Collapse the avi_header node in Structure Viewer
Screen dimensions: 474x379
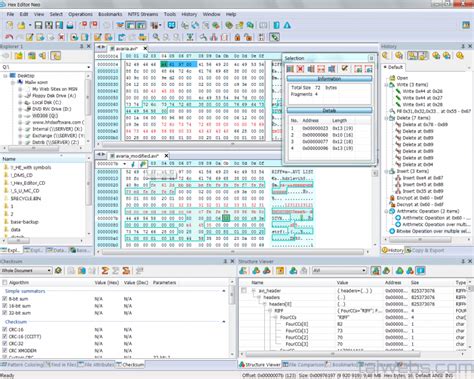(254, 291)
